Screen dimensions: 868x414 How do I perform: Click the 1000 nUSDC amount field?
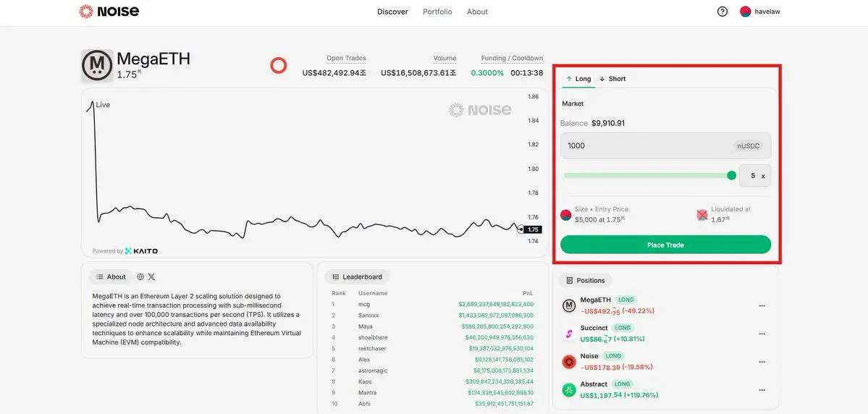click(x=665, y=145)
